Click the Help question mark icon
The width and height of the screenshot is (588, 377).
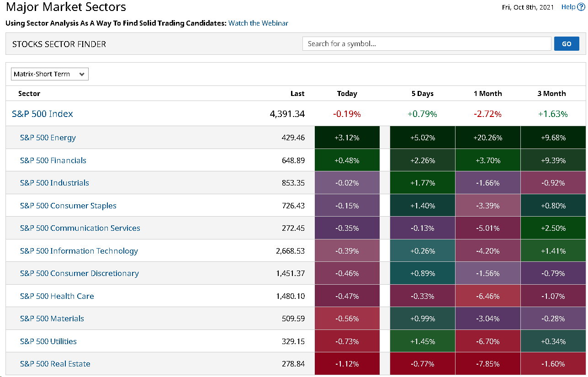pos(581,7)
